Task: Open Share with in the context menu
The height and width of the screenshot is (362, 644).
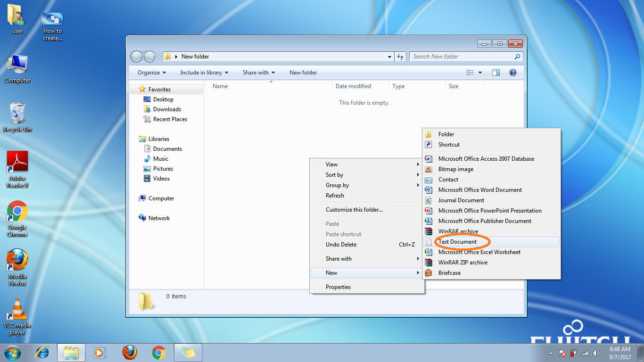Action: [367, 259]
